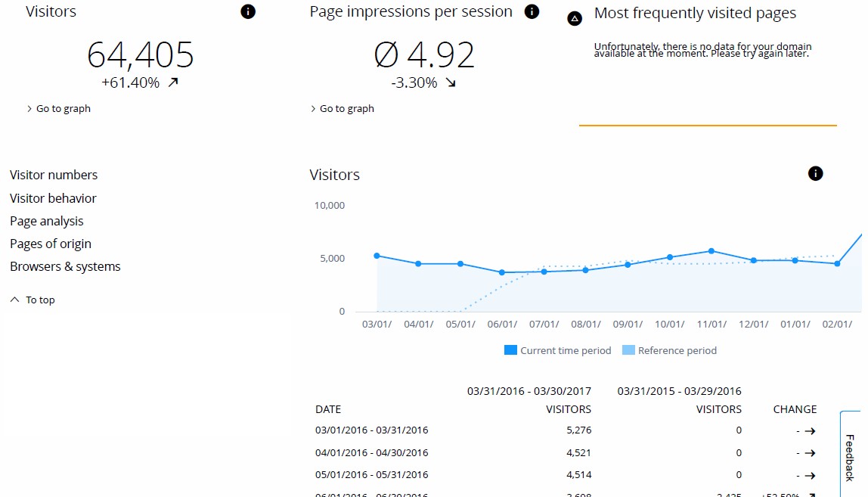Click the 4,514 visitors value
The width and height of the screenshot is (868, 497).
[x=579, y=475]
